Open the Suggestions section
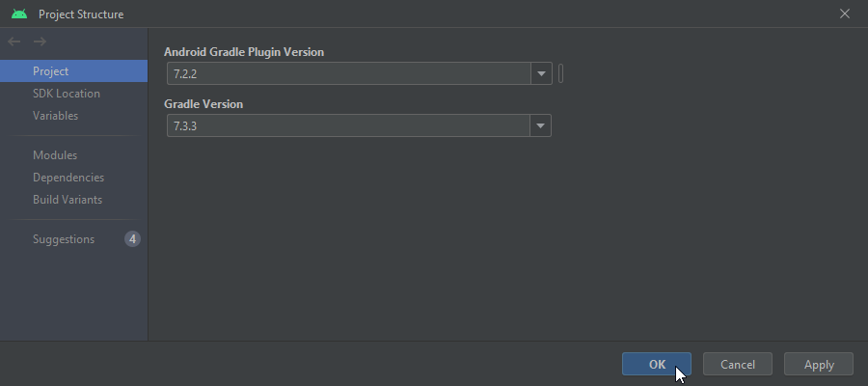This screenshot has width=868, height=386. 73,239
